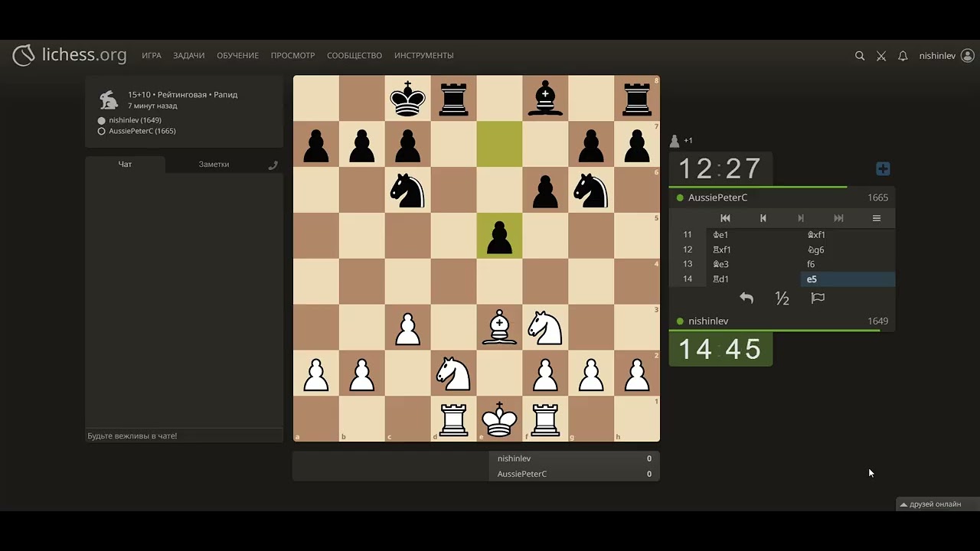Offer a draw ½ button
This screenshot has height=551, width=980.
782,298
